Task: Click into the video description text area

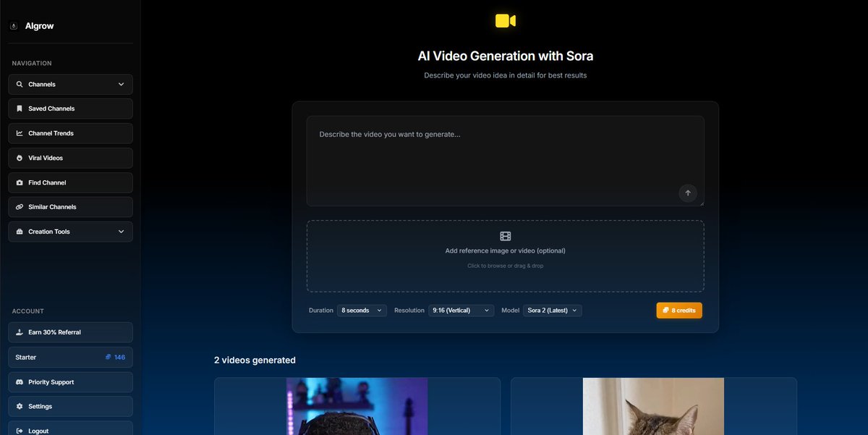Action: 506,161
